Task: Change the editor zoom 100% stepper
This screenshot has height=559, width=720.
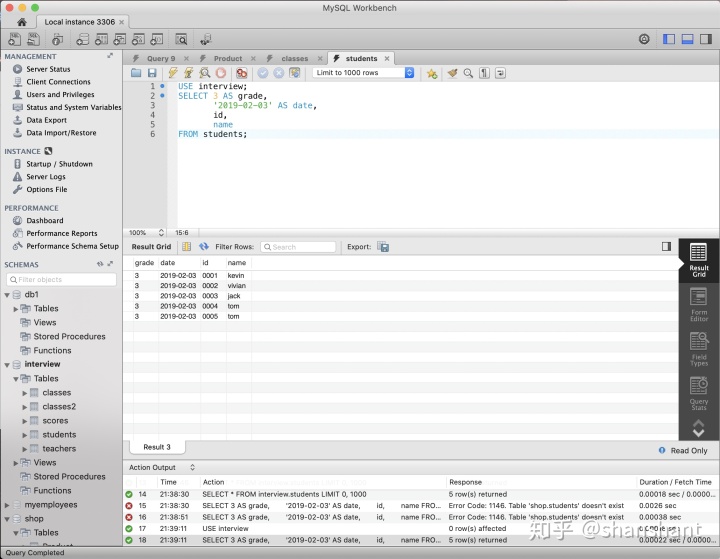Action: 161,232
